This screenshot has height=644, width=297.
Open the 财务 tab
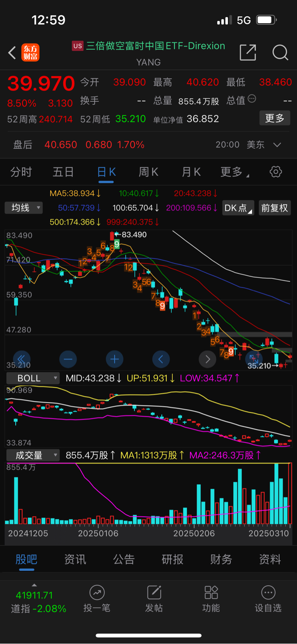pyautogui.click(x=221, y=559)
